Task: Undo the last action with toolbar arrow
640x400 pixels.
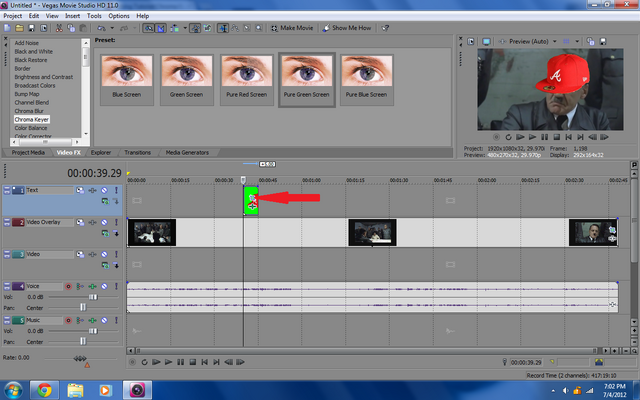Action: click(101, 28)
